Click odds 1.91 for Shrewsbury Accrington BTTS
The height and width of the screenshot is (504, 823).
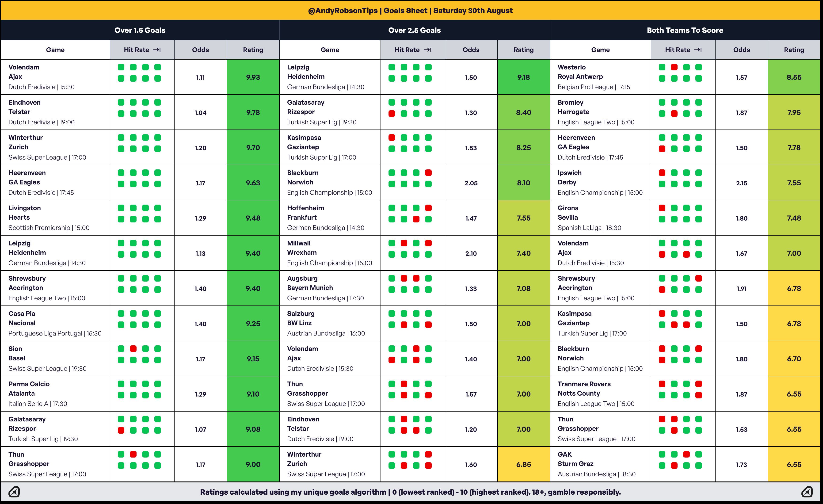tap(742, 289)
